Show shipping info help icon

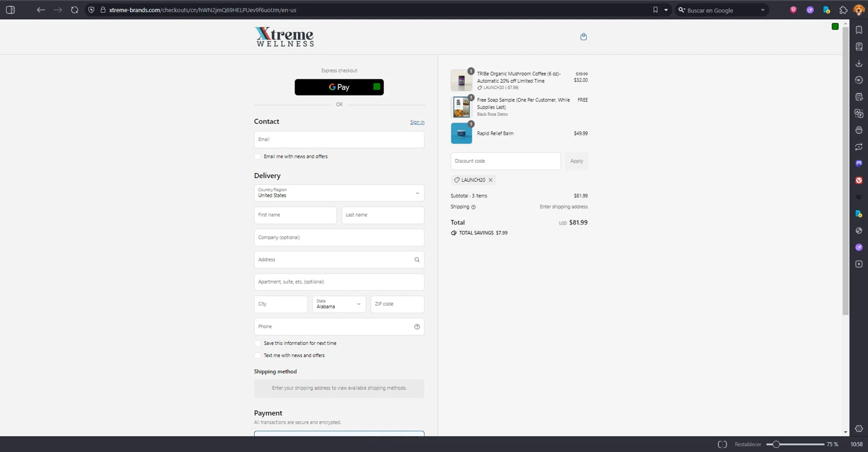pyautogui.click(x=473, y=207)
